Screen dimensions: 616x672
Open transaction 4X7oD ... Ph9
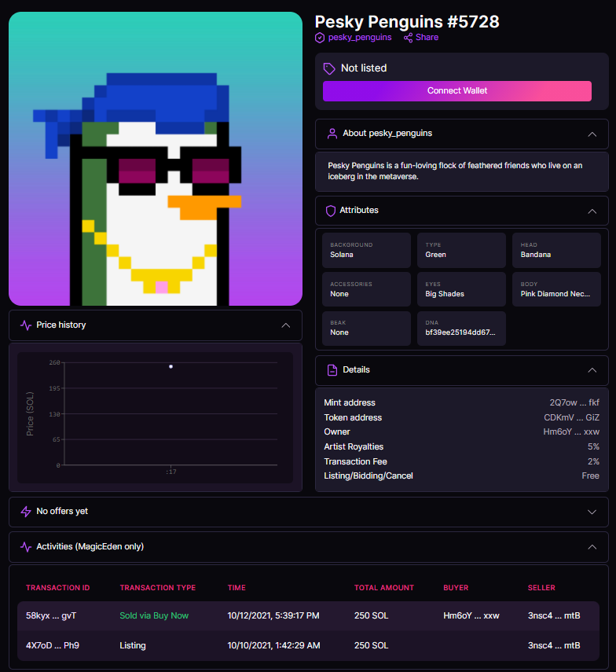pyautogui.click(x=53, y=645)
